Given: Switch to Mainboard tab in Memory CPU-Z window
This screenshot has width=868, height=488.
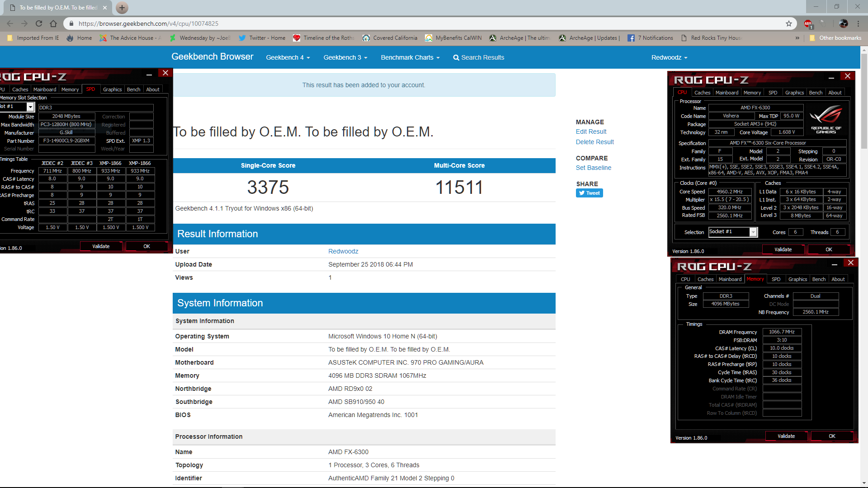Looking at the screenshot, I should coord(730,279).
